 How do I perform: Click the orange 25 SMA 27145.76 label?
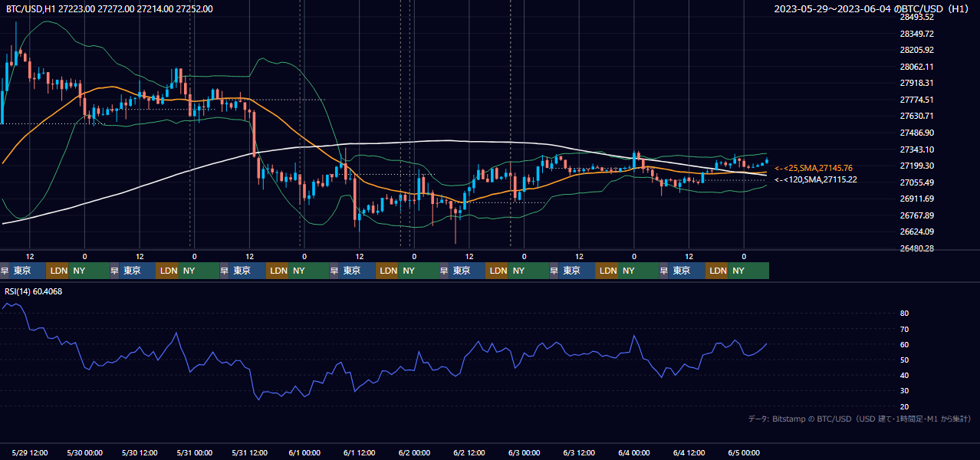coord(814,168)
